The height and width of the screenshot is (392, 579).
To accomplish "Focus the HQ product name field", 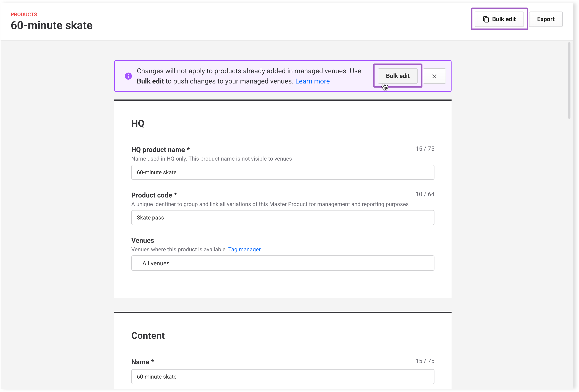I will (x=282, y=172).
